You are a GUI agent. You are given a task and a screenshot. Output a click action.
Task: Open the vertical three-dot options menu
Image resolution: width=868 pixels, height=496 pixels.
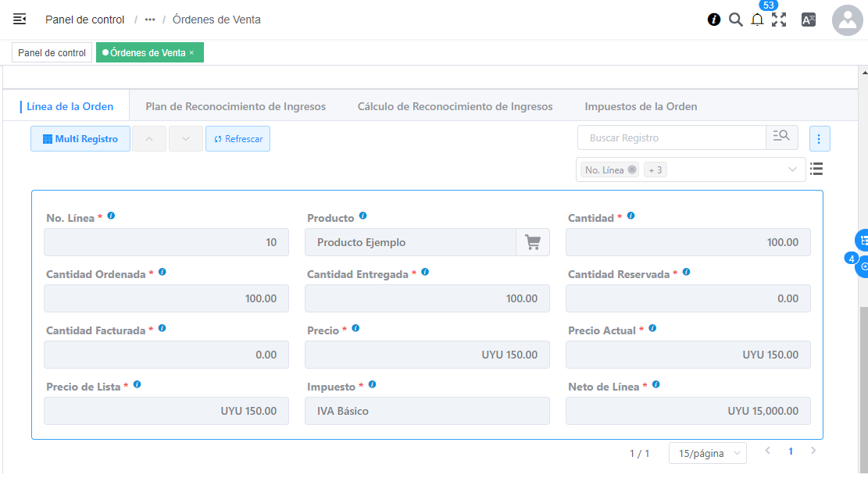pyautogui.click(x=819, y=139)
